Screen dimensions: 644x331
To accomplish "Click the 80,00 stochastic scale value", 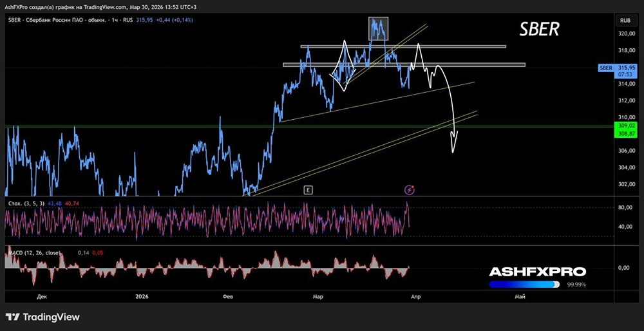I will coord(625,208).
